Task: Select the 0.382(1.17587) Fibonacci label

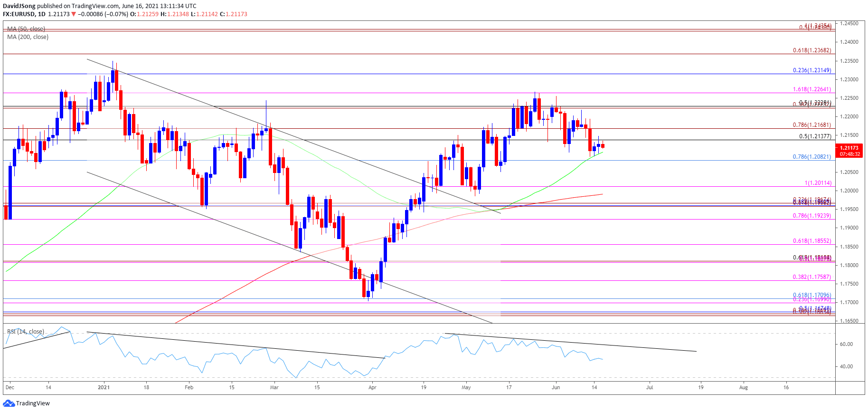Action: 812,277
